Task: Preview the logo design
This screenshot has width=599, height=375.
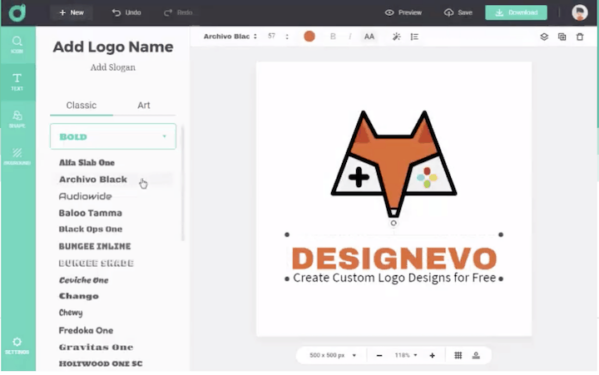Action: [x=403, y=13]
